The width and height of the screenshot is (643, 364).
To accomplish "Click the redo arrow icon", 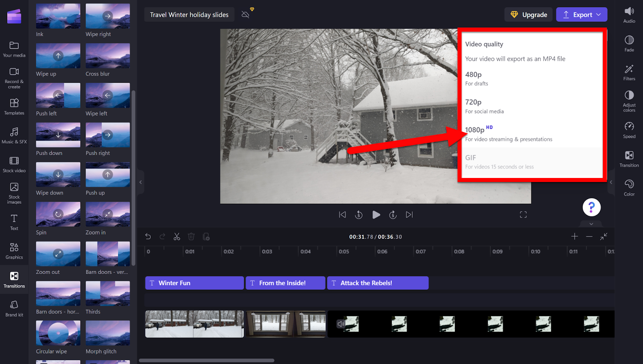I will click(x=162, y=237).
